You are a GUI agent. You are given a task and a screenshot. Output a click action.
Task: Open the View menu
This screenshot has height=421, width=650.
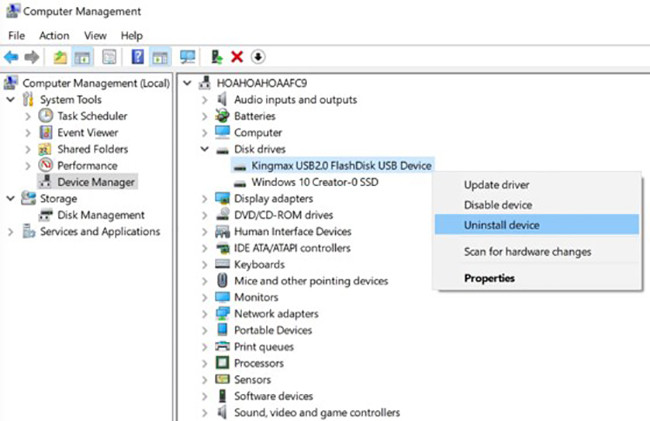click(95, 35)
